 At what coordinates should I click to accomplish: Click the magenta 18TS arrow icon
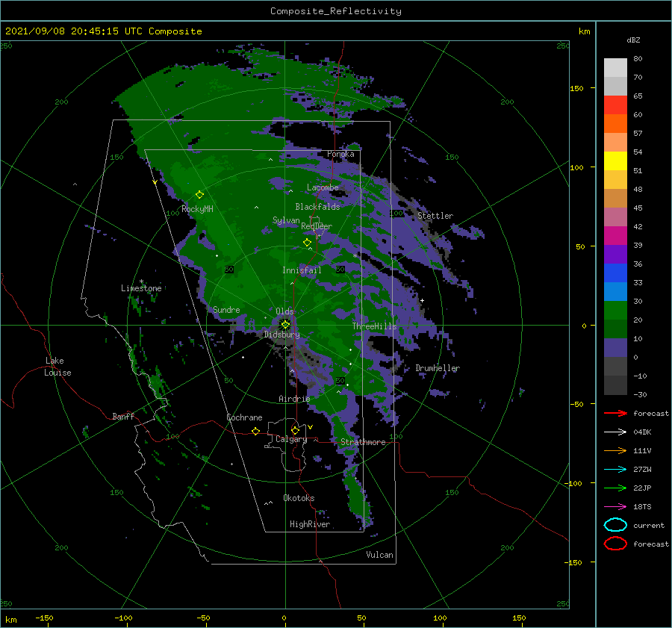click(x=615, y=507)
